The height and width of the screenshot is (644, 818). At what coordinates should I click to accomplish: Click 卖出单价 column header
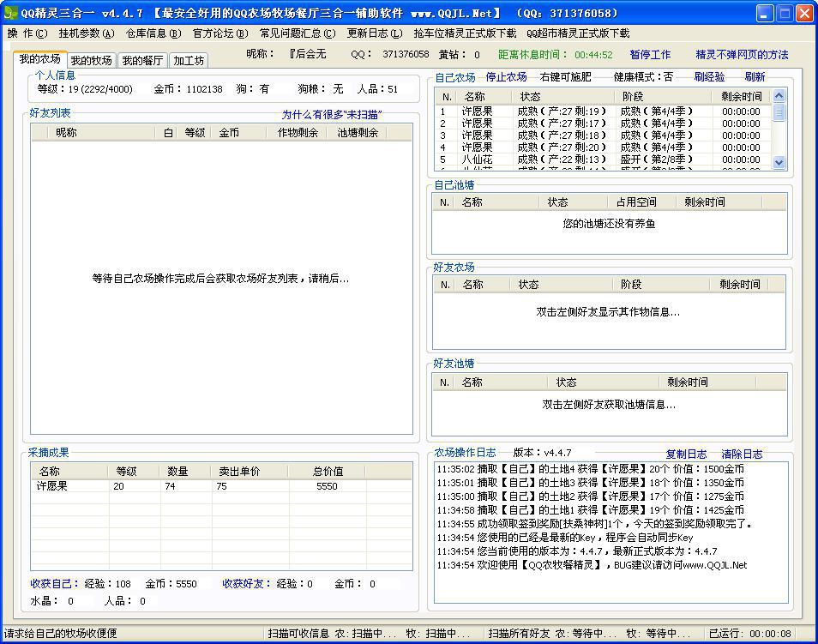pos(250,472)
